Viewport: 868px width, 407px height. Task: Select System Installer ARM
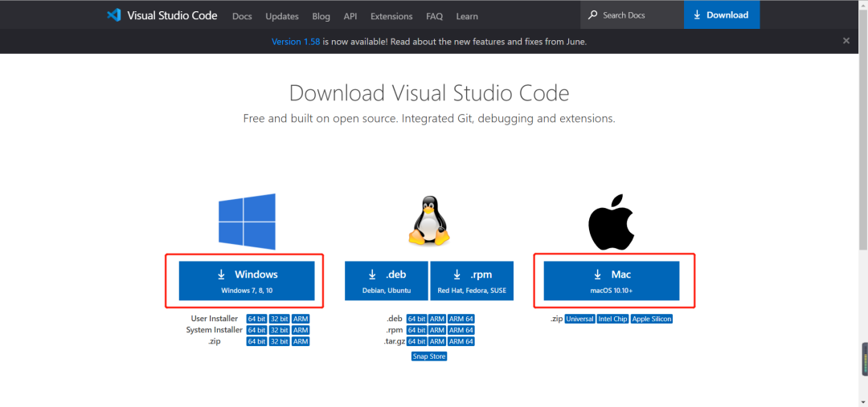(x=301, y=330)
